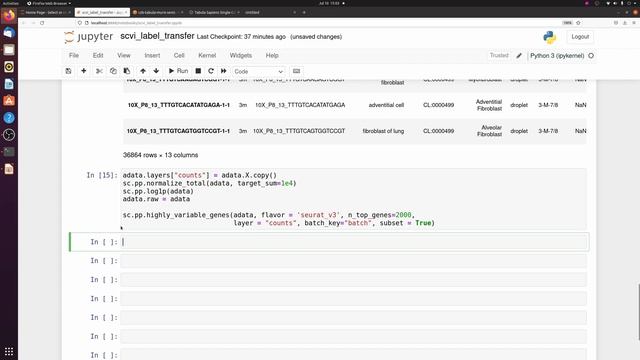Open Help from the Ubuntu dock
Viewport: 640px width, 360px height.
(9, 118)
